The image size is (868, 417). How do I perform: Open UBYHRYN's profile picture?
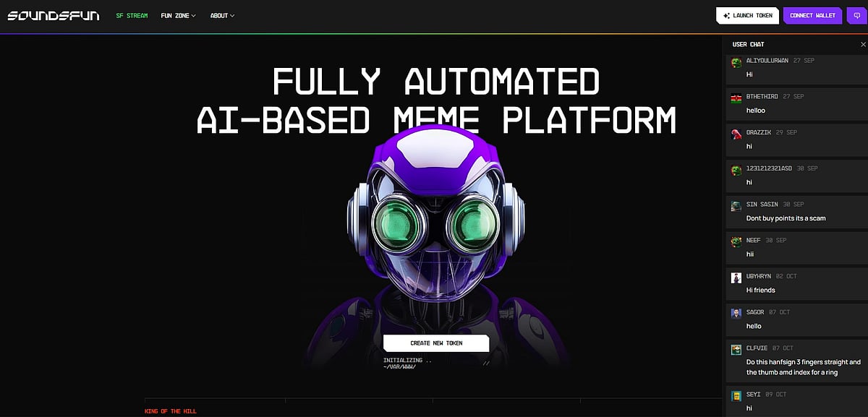click(736, 278)
